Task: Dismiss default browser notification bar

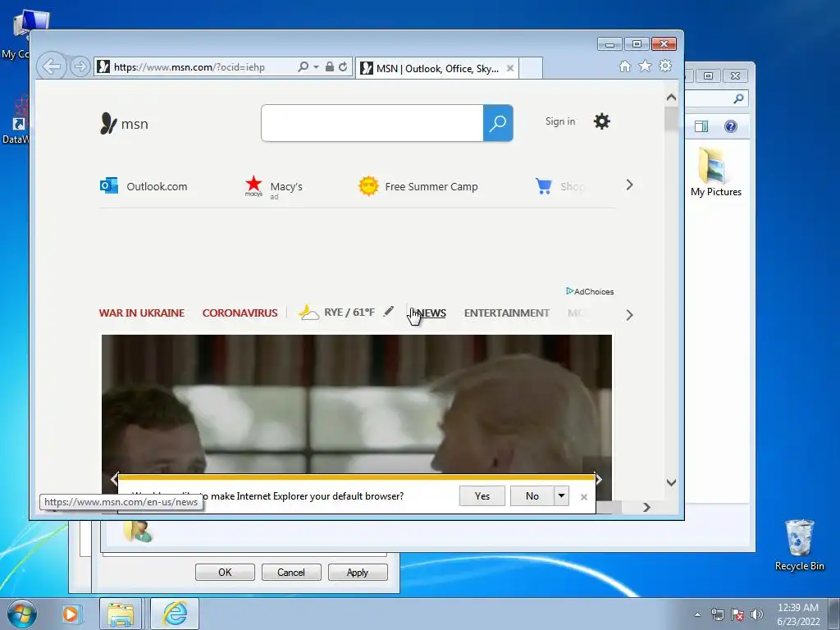Action: (x=584, y=497)
